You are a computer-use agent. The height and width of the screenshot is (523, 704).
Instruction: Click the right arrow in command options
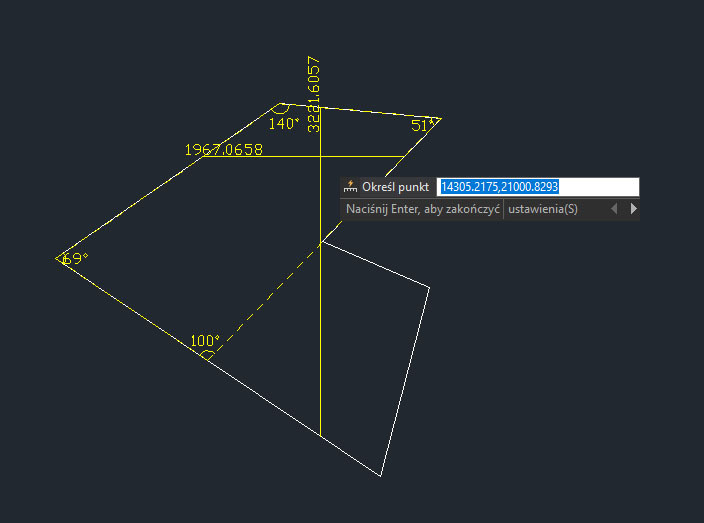633,209
